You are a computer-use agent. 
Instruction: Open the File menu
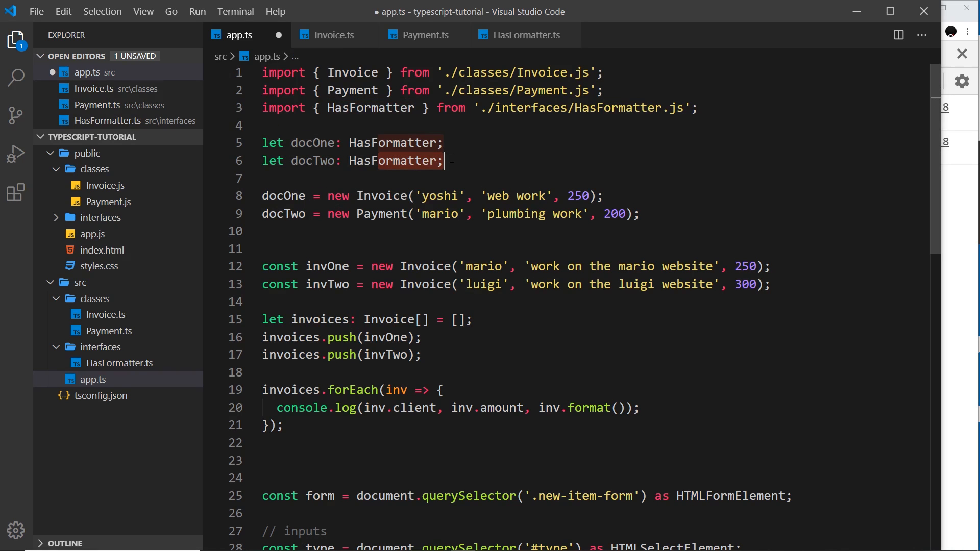tap(36, 11)
